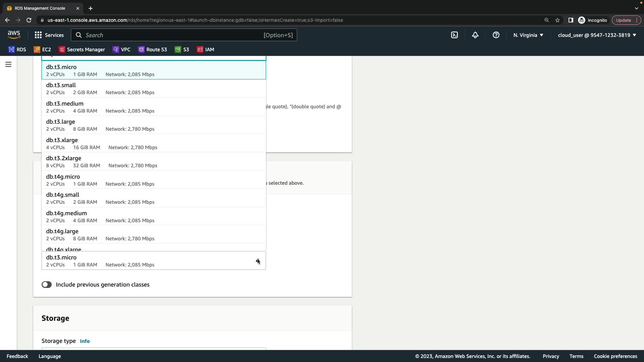Click the Storage type Info link

[x=85, y=341]
